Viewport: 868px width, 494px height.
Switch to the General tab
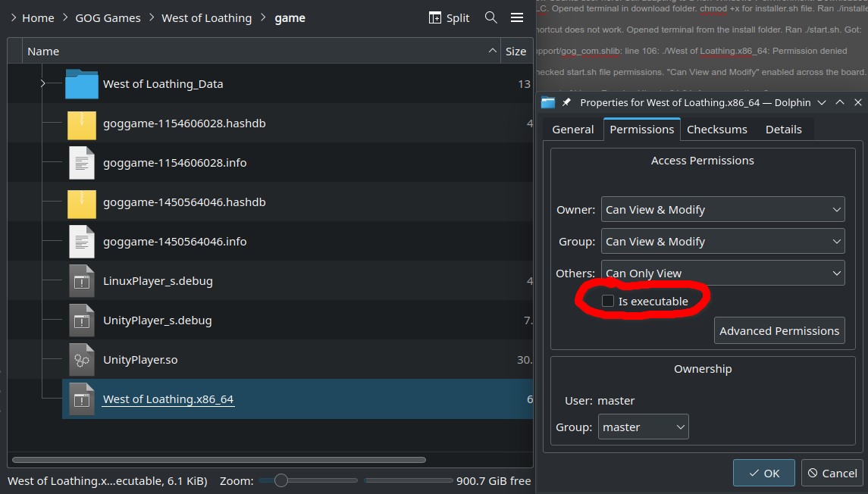click(x=573, y=130)
